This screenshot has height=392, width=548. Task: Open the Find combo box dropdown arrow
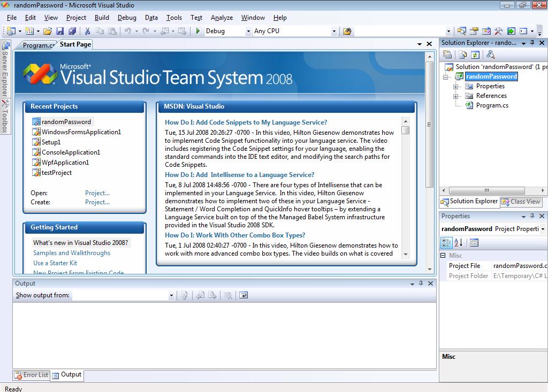point(448,31)
